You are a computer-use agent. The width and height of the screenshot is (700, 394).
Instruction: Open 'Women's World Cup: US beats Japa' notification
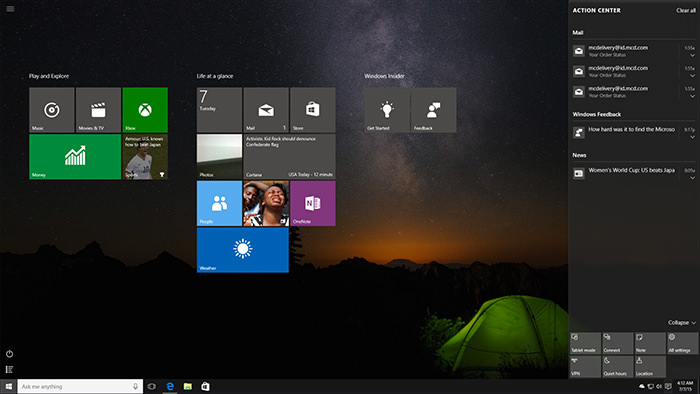click(631, 170)
